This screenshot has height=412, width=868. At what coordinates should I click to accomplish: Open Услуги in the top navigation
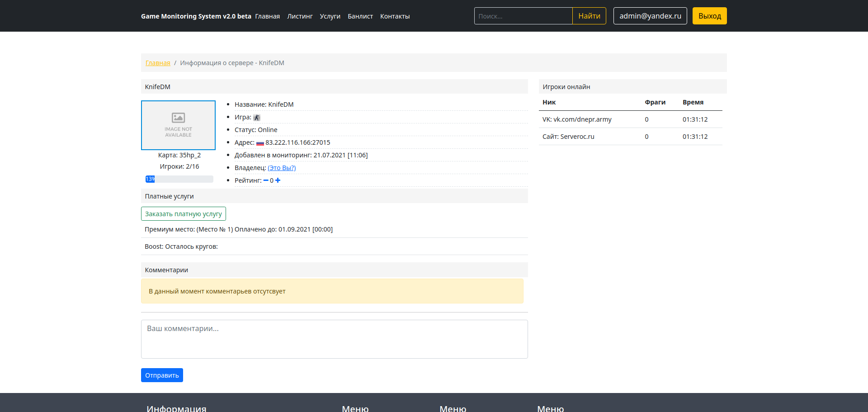click(x=330, y=16)
